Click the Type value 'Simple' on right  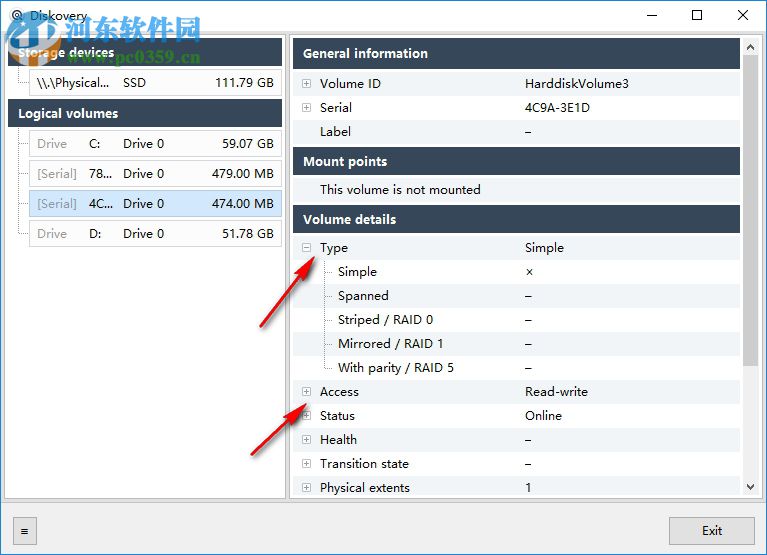tap(544, 247)
